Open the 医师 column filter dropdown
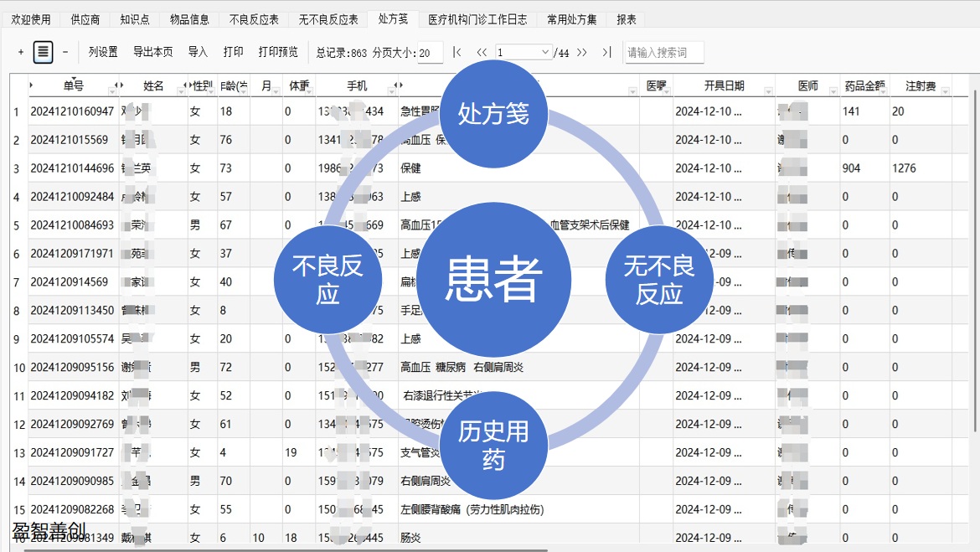Image resolution: width=980 pixels, height=552 pixels. (x=833, y=90)
